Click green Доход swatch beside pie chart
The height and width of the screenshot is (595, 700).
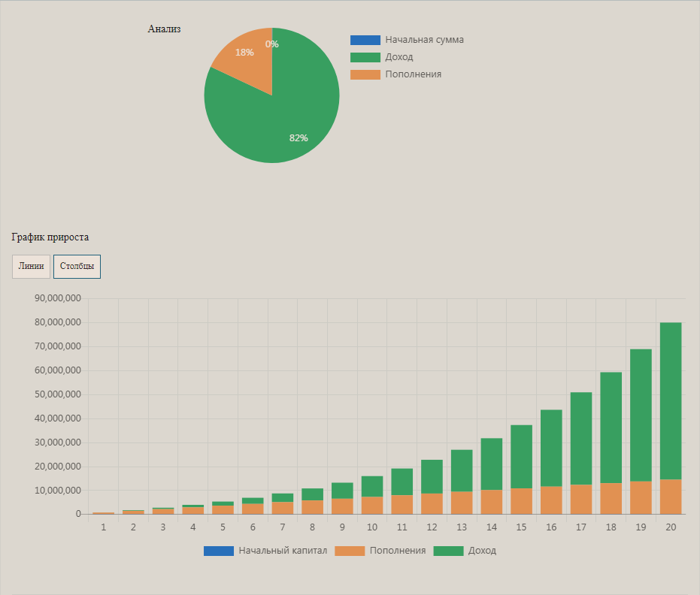(x=365, y=57)
